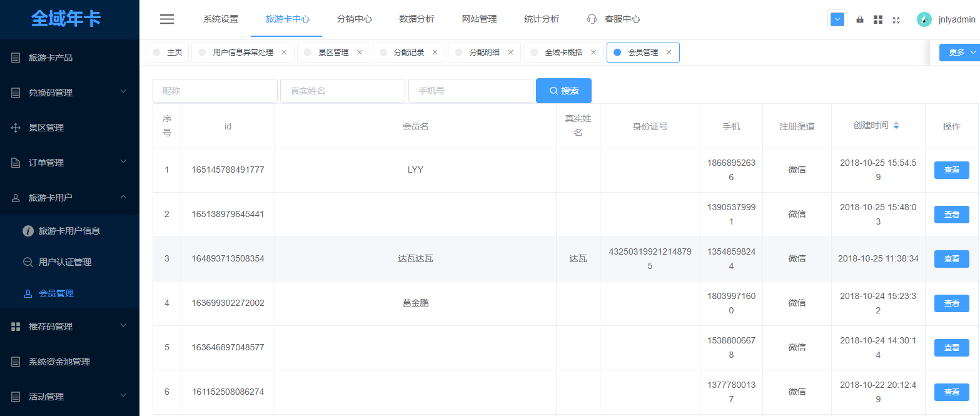The width and height of the screenshot is (980, 416).
Task: Switch to the 景区管理 tab
Action: pyautogui.click(x=333, y=53)
